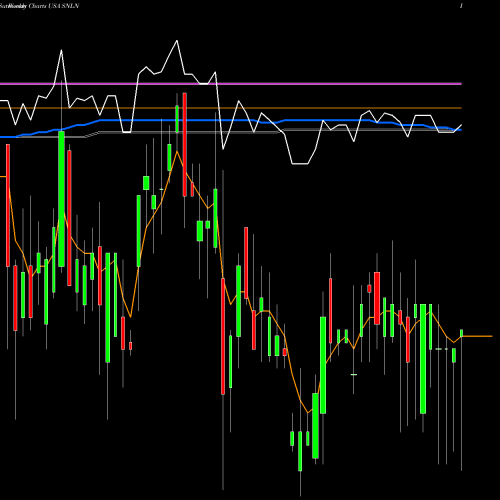Screen dimensions: 500x500
Task: Select the brown horizontal level line
Action: point(231,108)
